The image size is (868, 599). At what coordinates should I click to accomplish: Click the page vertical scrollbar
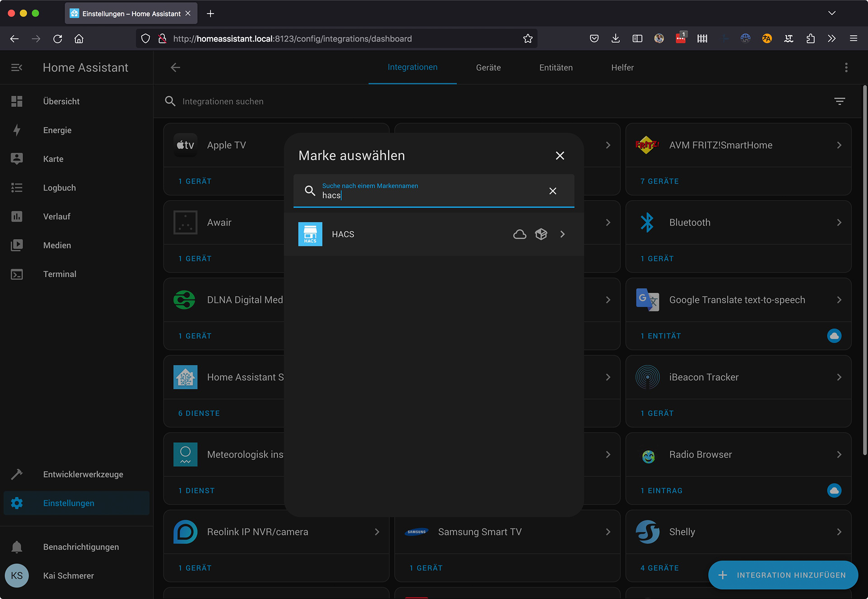pos(864,271)
